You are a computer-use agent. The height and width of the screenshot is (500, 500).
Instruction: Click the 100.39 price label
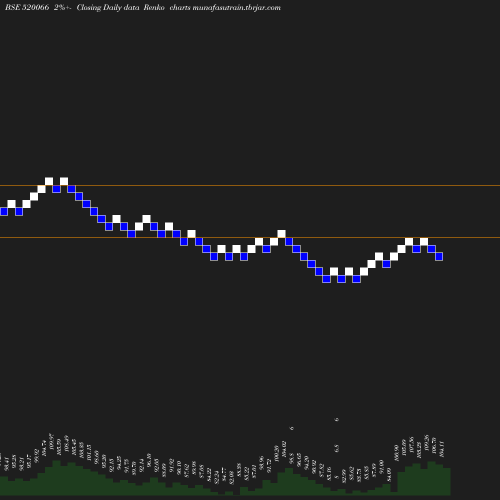pyautogui.click(x=276, y=454)
